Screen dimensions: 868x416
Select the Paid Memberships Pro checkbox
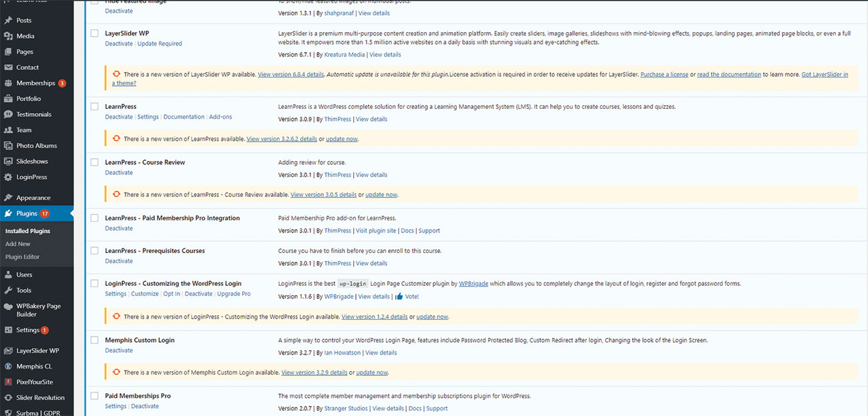[x=94, y=396]
